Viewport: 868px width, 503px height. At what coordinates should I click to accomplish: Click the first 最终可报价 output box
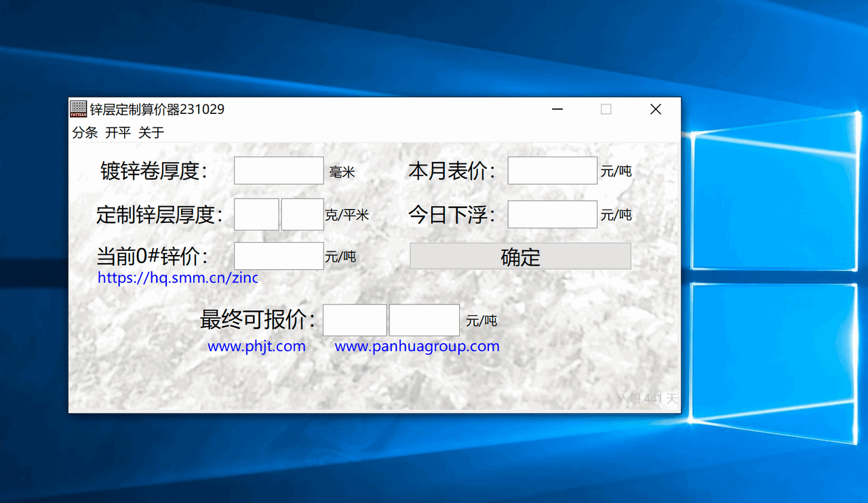[x=355, y=320]
